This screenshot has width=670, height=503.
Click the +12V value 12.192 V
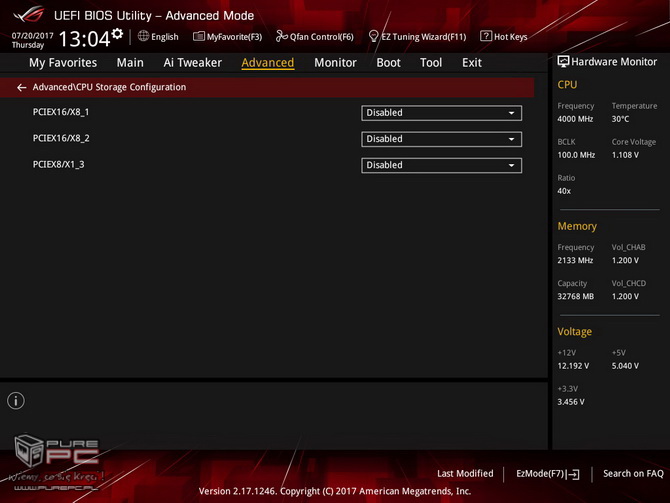(x=573, y=366)
